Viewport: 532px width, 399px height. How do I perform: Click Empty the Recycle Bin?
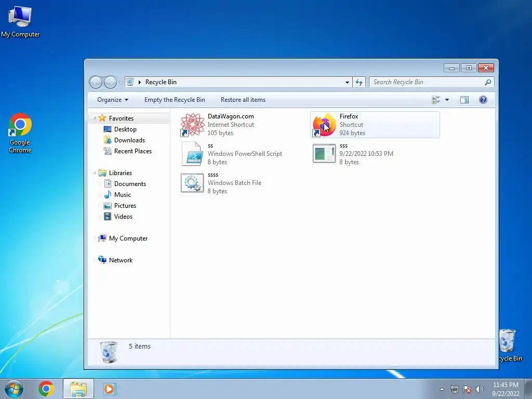click(x=175, y=100)
